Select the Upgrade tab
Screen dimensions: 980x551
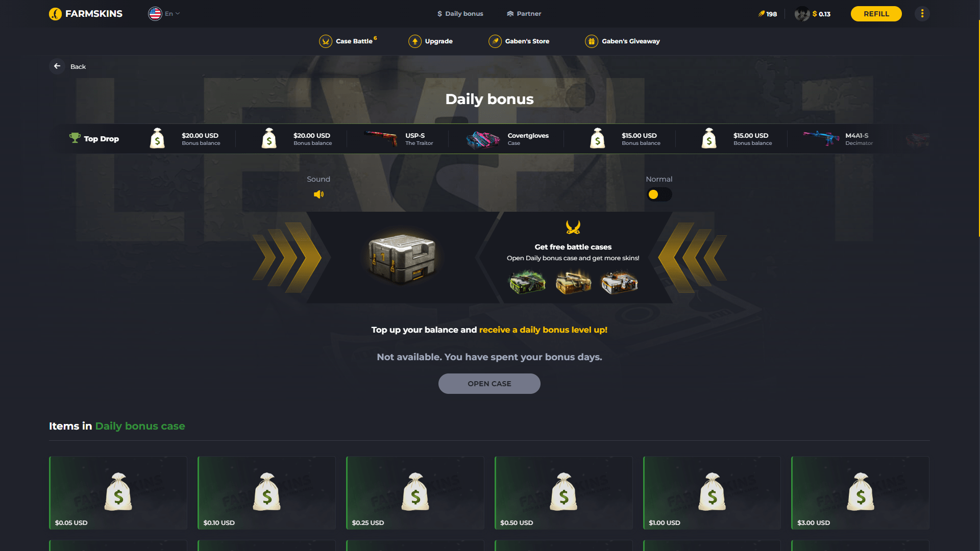click(x=431, y=42)
